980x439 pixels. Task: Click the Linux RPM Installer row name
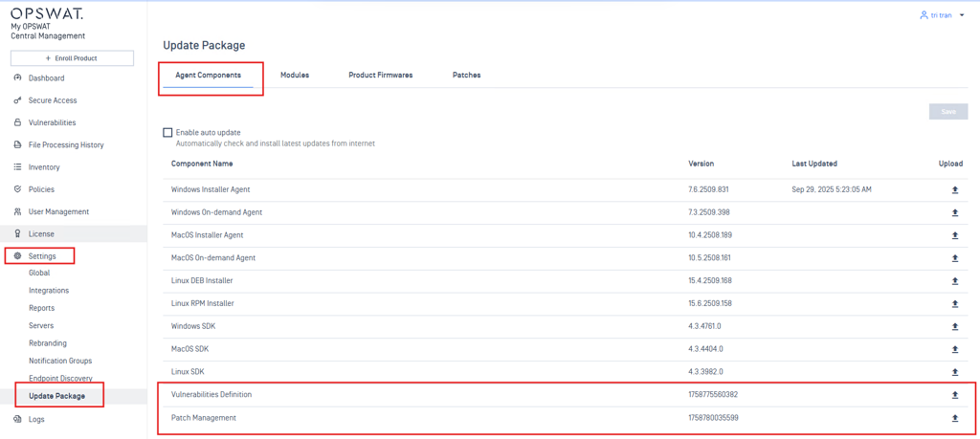(203, 303)
